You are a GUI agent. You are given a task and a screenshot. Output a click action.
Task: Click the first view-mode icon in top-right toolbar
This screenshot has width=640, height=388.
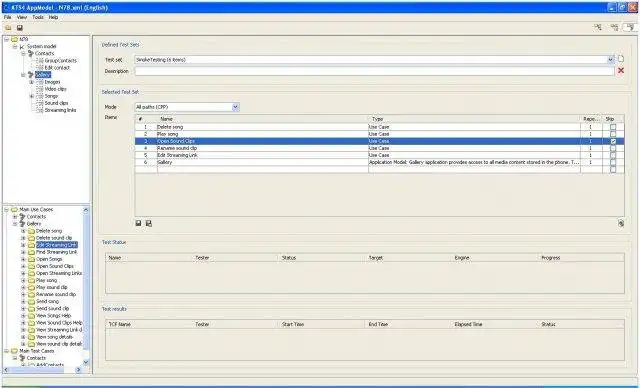click(598, 27)
